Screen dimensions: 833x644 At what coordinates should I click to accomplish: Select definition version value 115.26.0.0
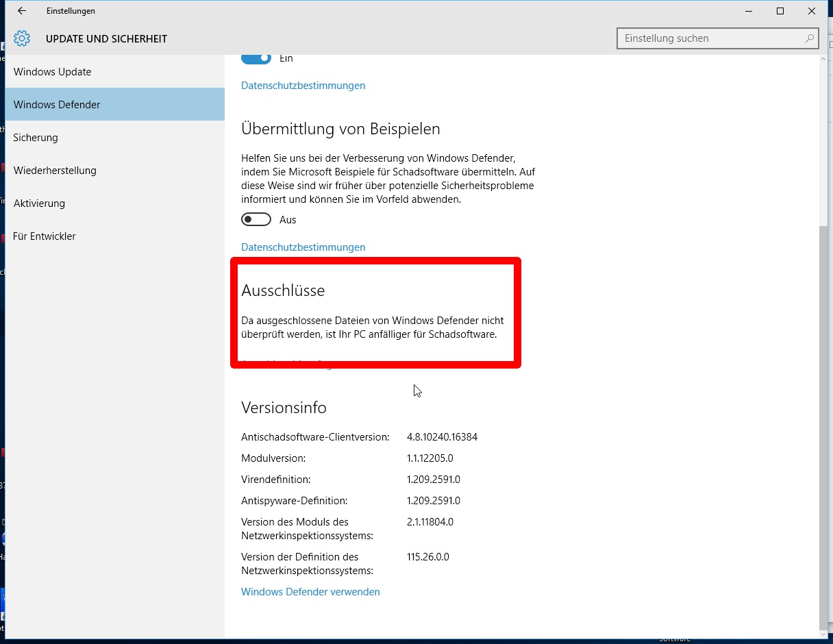click(x=428, y=557)
